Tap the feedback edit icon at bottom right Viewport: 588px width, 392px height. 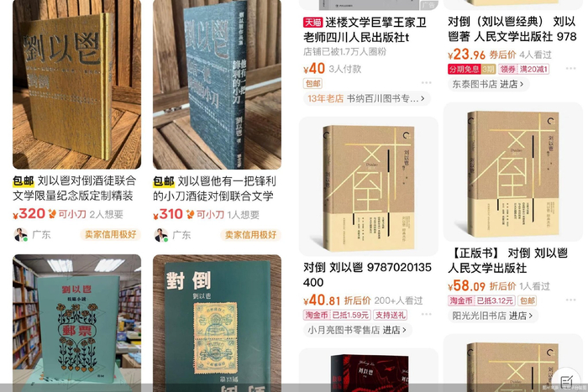pyautogui.click(x=566, y=381)
